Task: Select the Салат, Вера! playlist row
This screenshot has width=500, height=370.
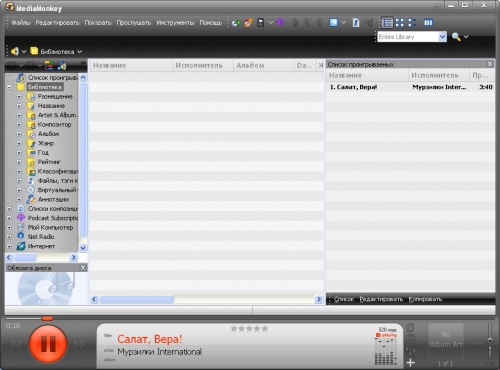Action: [x=410, y=87]
